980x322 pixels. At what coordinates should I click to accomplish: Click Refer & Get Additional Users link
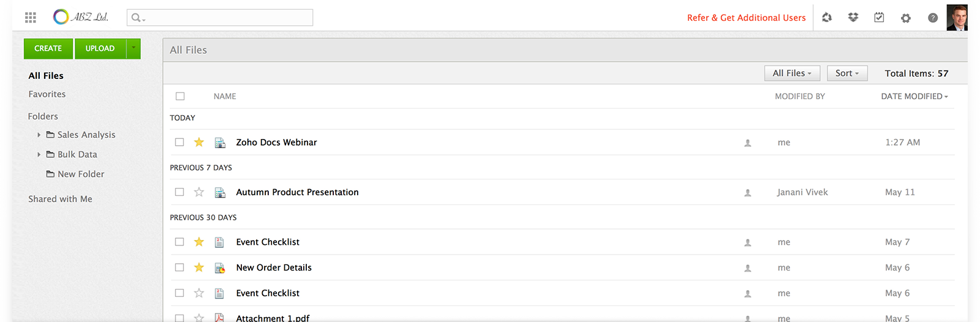(x=746, y=18)
